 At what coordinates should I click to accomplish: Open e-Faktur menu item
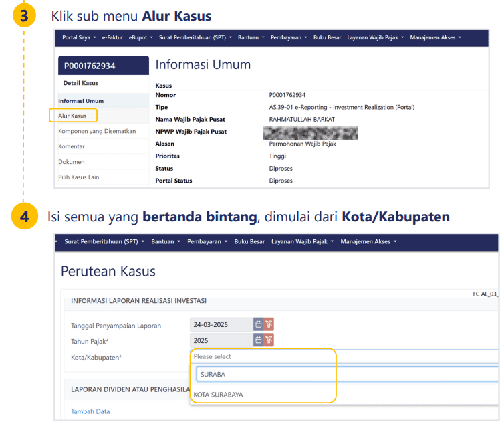click(112, 37)
